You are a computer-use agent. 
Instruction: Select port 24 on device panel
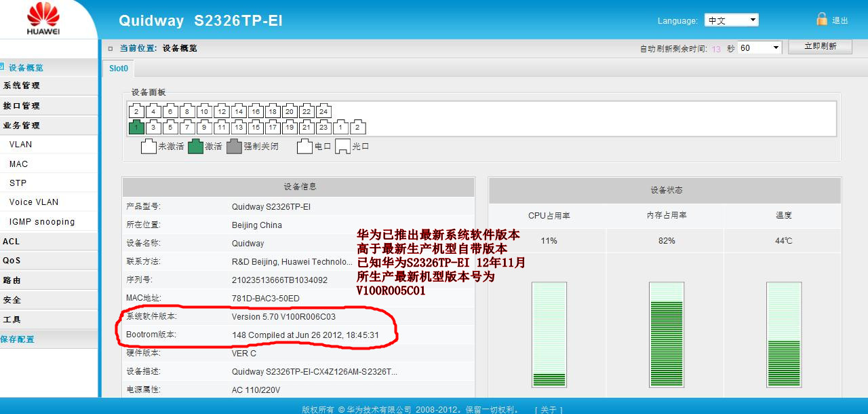323,111
